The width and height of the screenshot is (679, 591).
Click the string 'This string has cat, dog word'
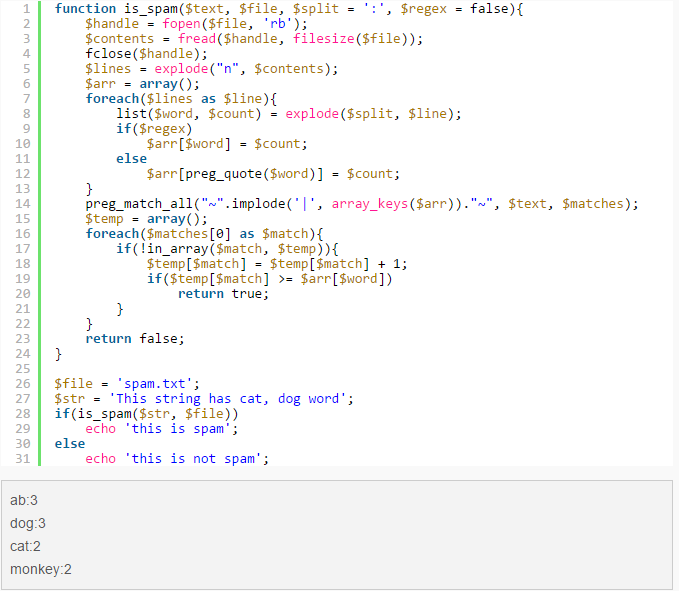(228, 399)
